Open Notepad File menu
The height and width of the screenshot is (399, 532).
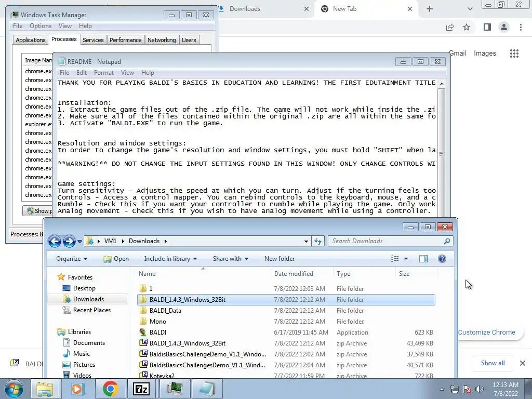pos(64,73)
